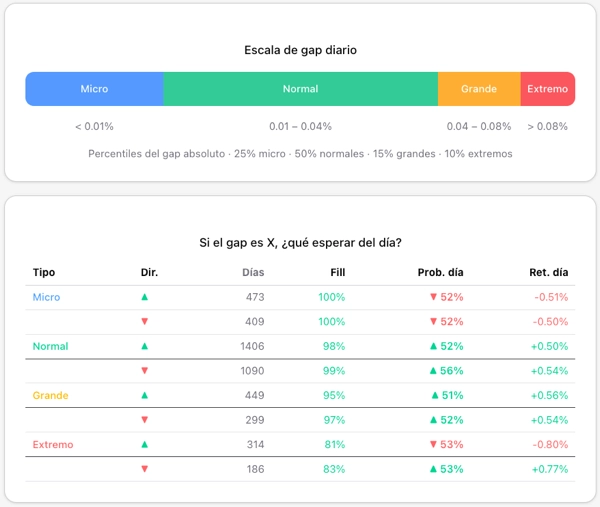The image size is (600, 507).
Task: Click the up-arrow direction icon in Micro row
Action: tap(145, 297)
